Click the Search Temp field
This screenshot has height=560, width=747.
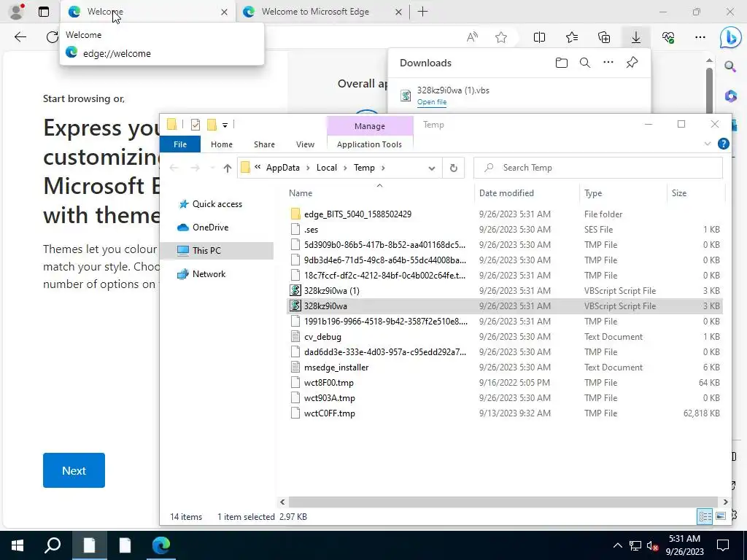[598, 168]
